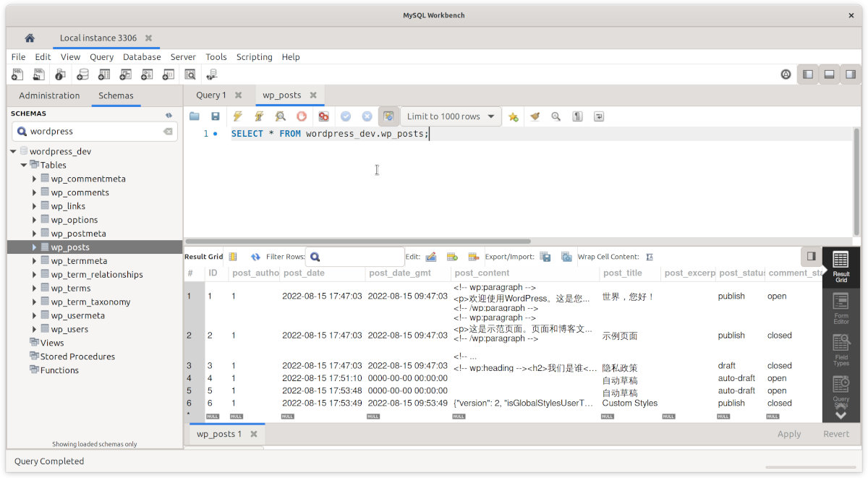The height and width of the screenshot is (478, 868).
Task: Create a new schema using the toolbar icon
Action: tap(82, 74)
